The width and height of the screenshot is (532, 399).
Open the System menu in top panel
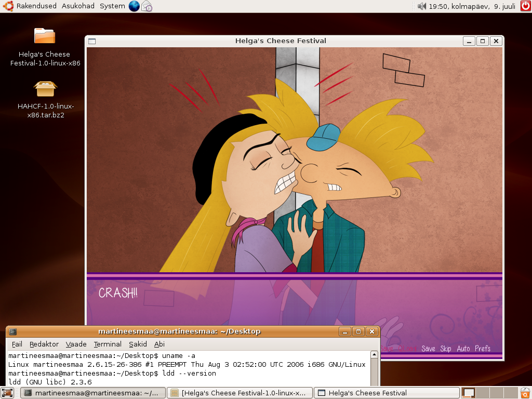point(112,6)
